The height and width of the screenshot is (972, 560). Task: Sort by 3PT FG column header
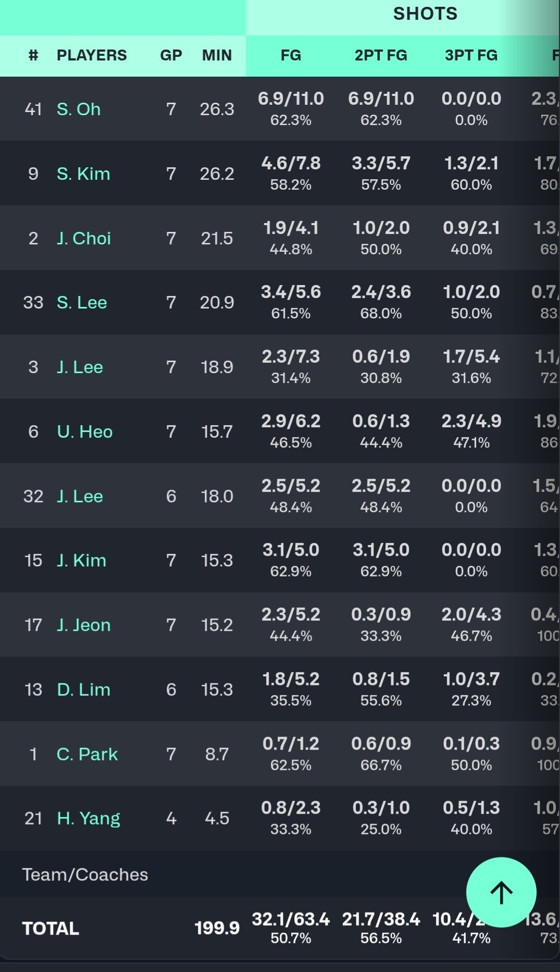point(471,55)
